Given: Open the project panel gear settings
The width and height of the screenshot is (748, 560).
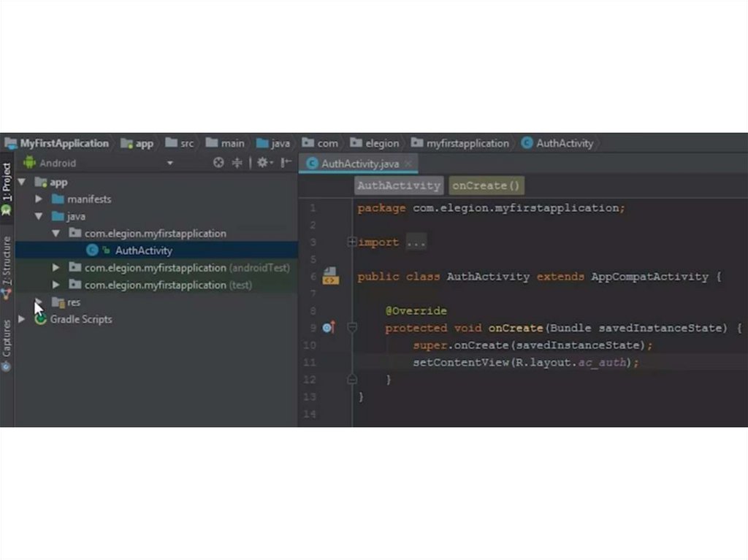Looking at the screenshot, I should [x=262, y=163].
